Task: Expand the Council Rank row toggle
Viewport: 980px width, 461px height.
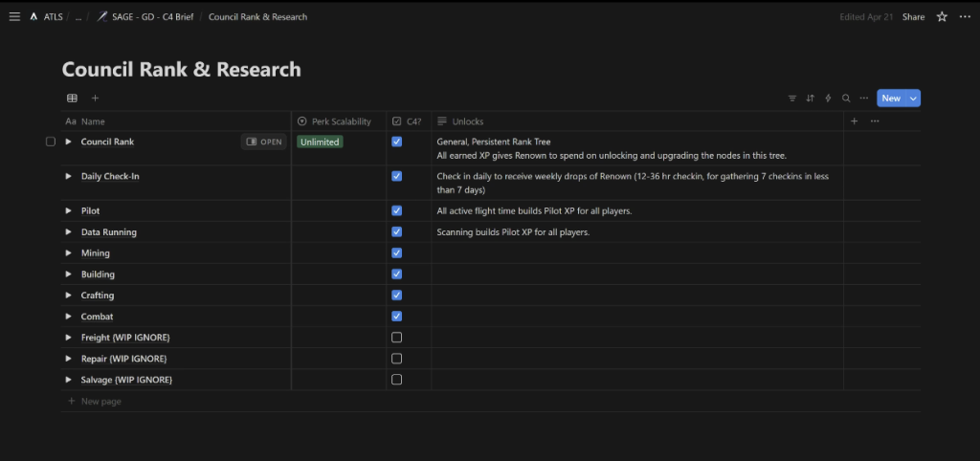Action: pyautogui.click(x=69, y=142)
